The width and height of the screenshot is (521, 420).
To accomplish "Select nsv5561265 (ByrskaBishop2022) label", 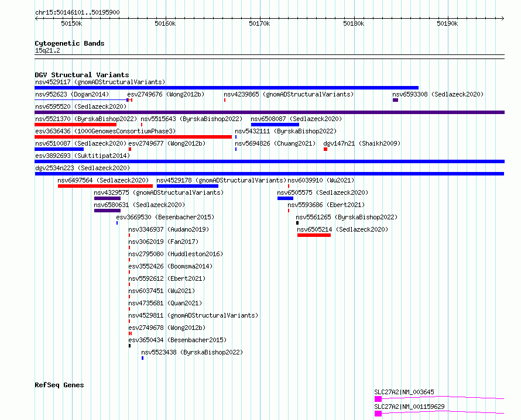I will [x=347, y=217].
